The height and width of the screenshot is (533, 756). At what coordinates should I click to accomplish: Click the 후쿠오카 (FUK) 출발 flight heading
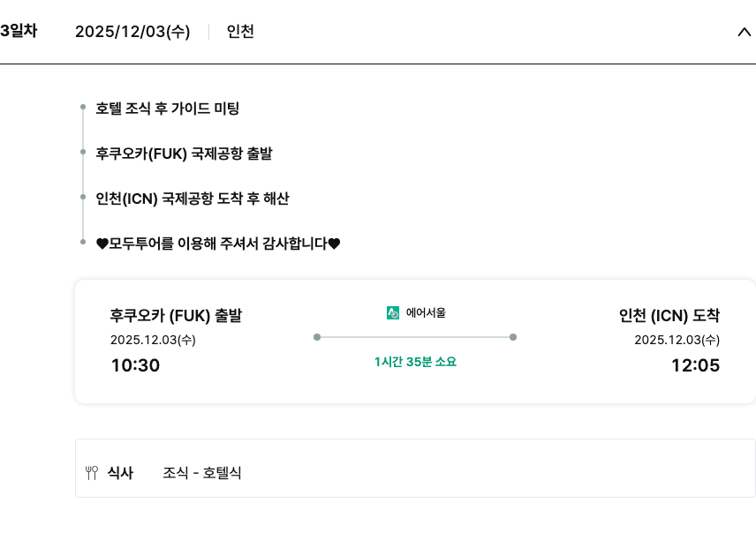click(x=176, y=315)
